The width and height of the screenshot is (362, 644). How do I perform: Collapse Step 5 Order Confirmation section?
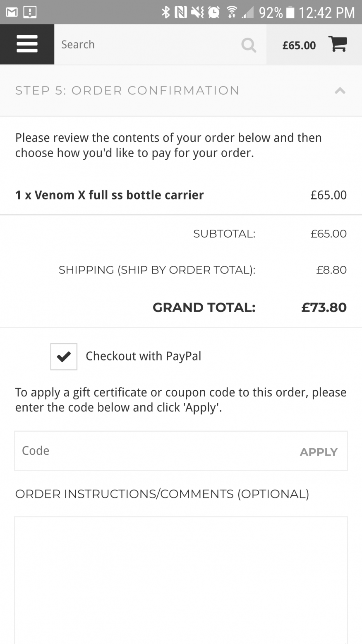(340, 91)
